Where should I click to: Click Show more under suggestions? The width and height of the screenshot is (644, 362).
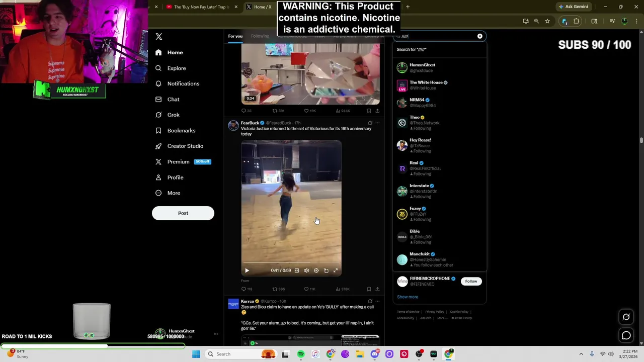tap(408, 297)
